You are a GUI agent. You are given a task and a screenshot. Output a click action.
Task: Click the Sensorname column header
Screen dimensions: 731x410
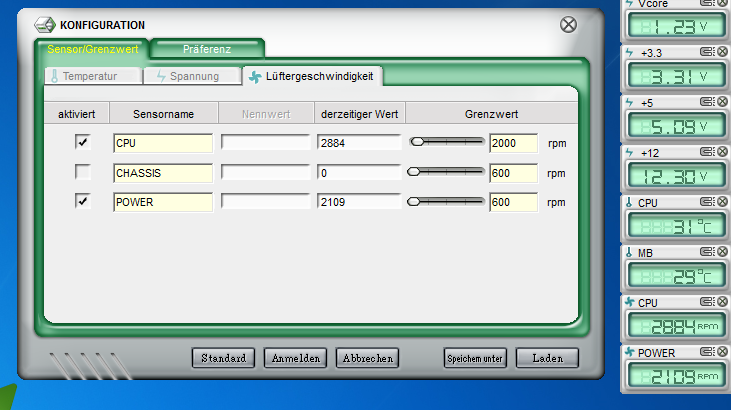coord(163,114)
